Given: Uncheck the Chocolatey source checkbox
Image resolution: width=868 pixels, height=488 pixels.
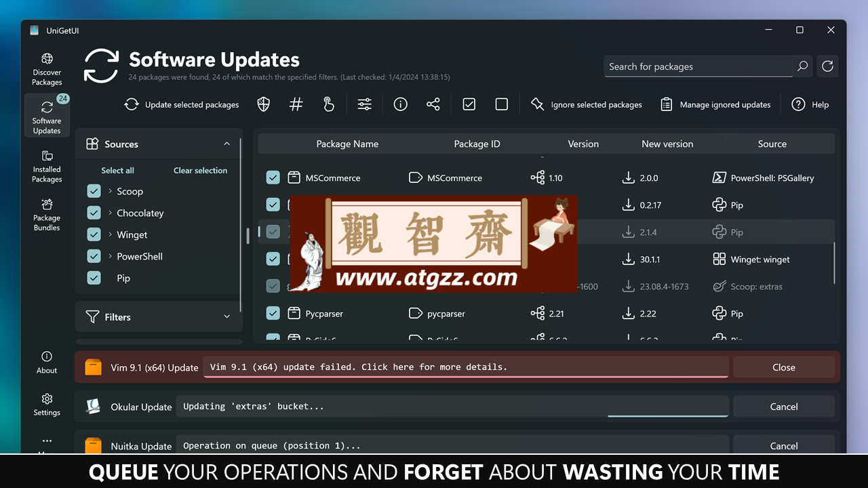Looking at the screenshot, I should point(94,213).
